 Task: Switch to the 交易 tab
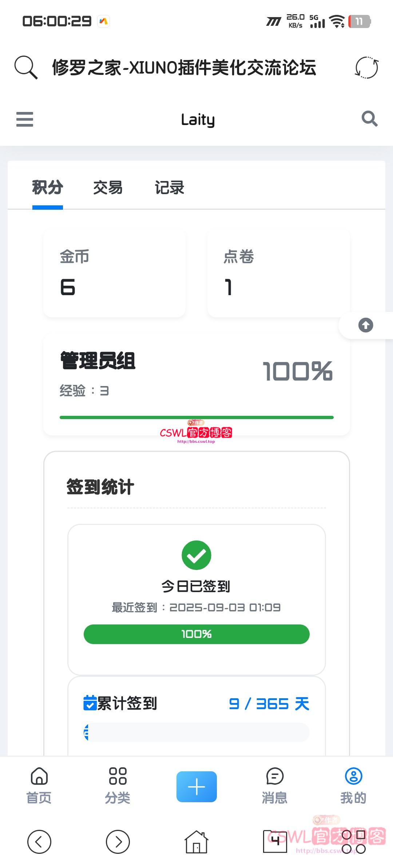pyautogui.click(x=108, y=188)
